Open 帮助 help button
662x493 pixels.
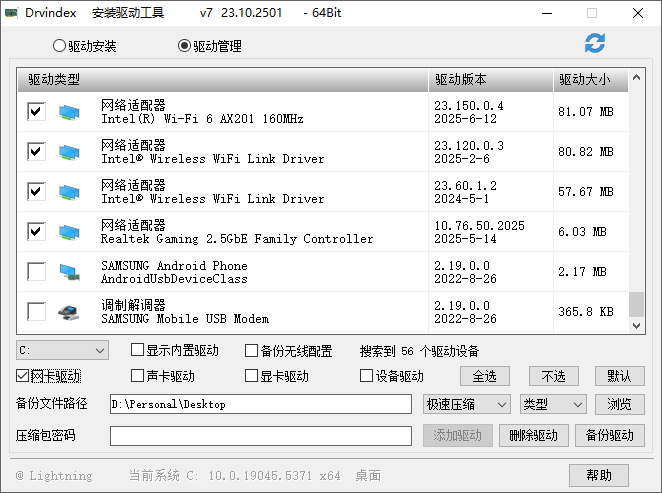(x=599, y=475)
